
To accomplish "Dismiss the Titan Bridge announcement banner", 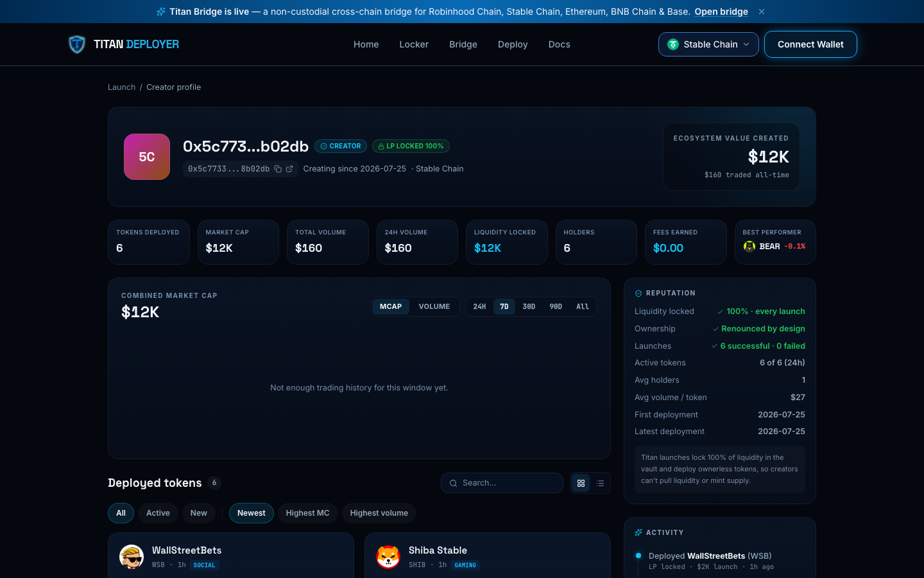I will pyautogui.click(x=762, y=12).
